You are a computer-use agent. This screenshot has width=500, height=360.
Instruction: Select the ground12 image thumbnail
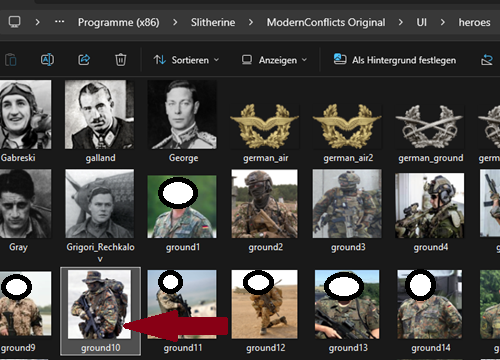265,304
